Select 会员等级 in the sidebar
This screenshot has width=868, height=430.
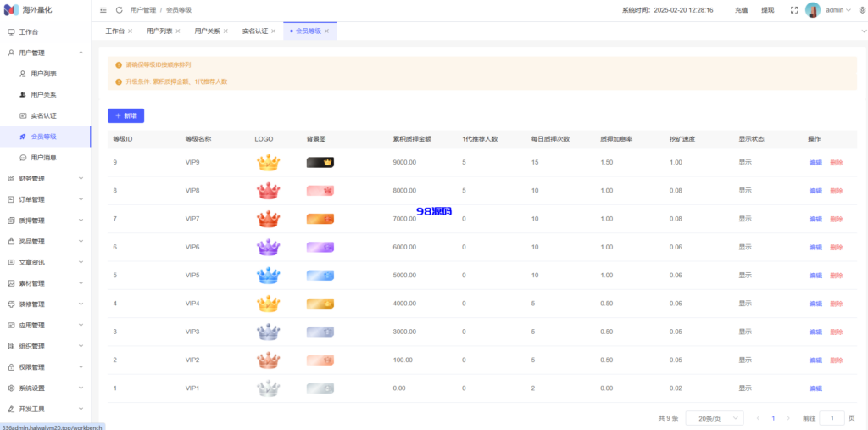(x=46, y=137)
